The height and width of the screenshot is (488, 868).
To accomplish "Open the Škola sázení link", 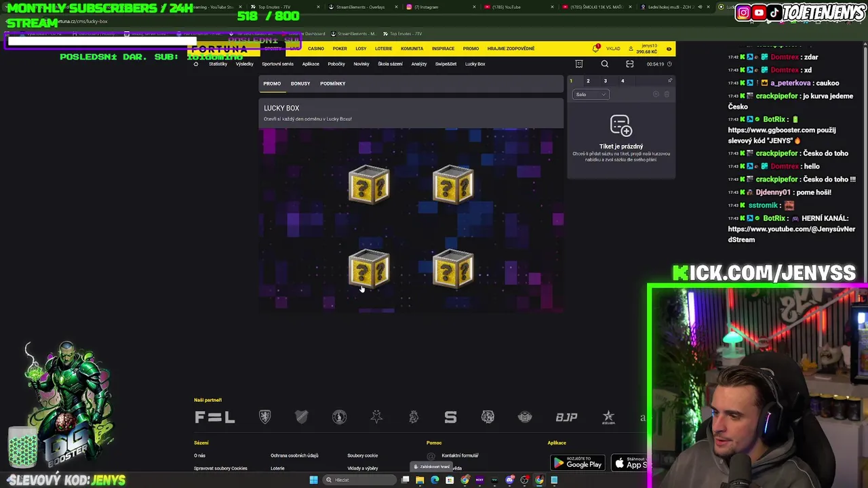I will click(390, 64).
